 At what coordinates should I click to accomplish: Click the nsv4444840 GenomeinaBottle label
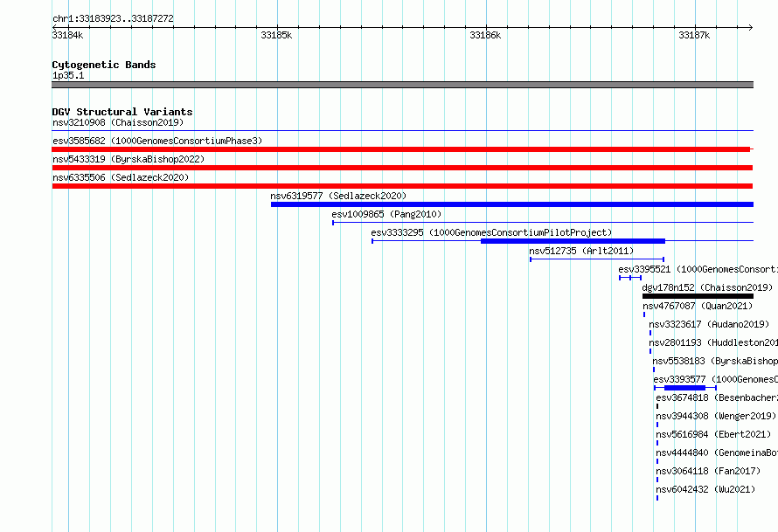(717, 453)
